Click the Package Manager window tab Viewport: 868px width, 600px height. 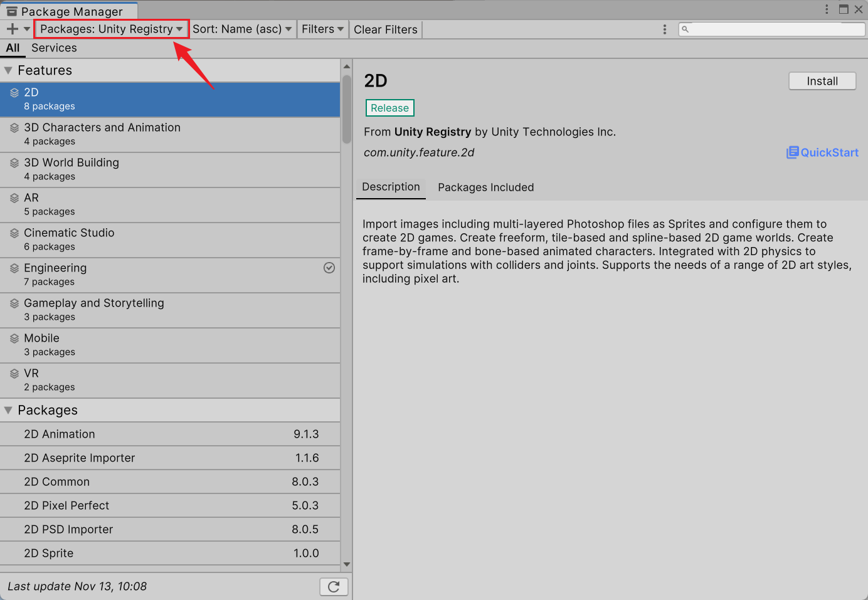pos(69,11)
